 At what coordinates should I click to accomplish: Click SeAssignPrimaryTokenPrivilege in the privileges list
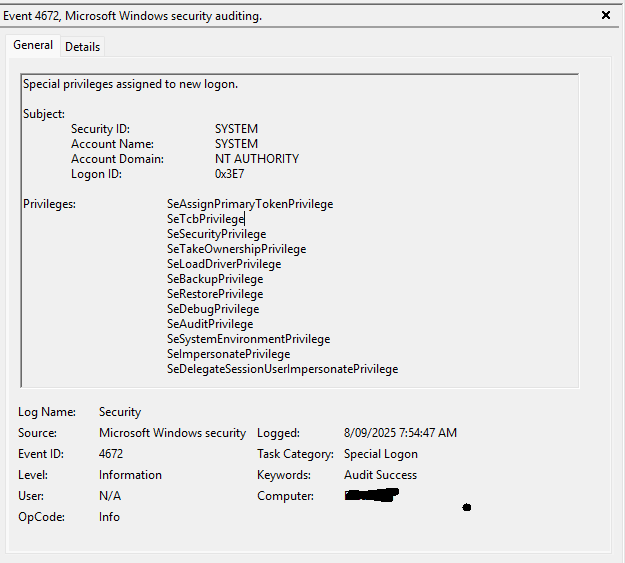coord(250,204)
